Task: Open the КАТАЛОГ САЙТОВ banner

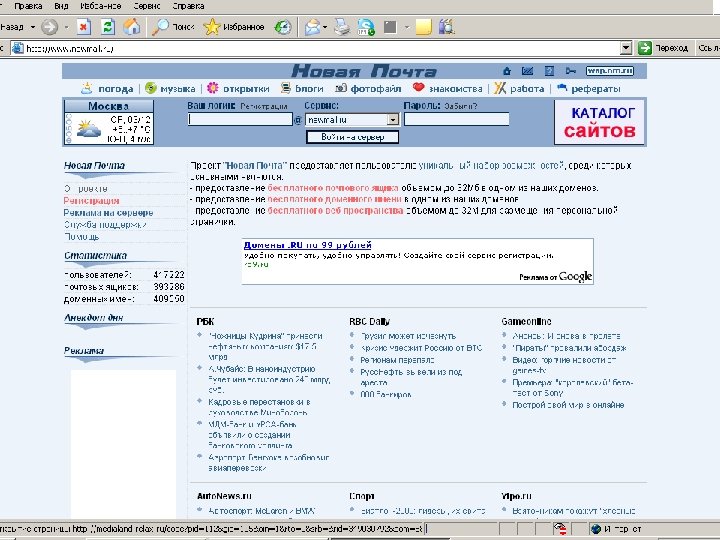Action: pyautogui.click(x=599, y=122)
